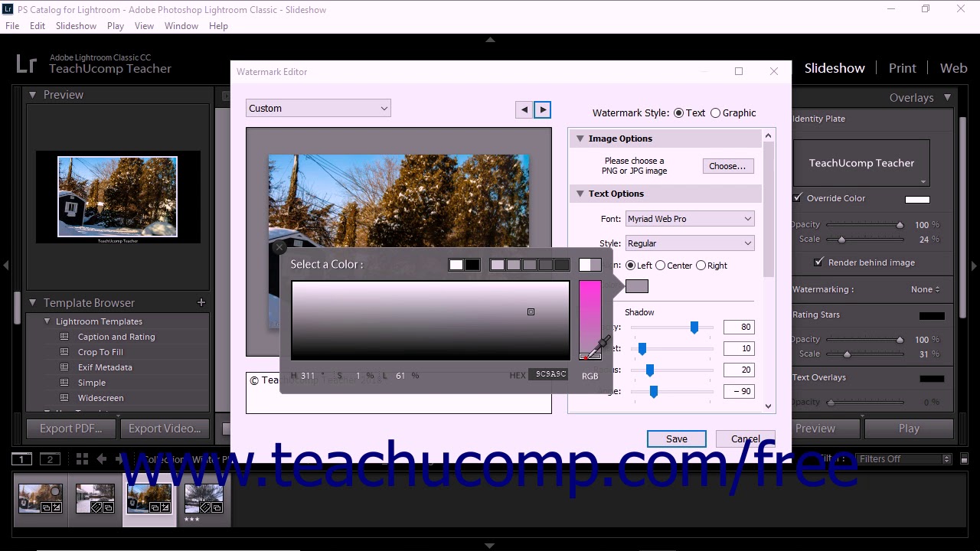Collapse the Template Browser panel
The height and width of the screenshot is (551, 980).
(33, 303)
